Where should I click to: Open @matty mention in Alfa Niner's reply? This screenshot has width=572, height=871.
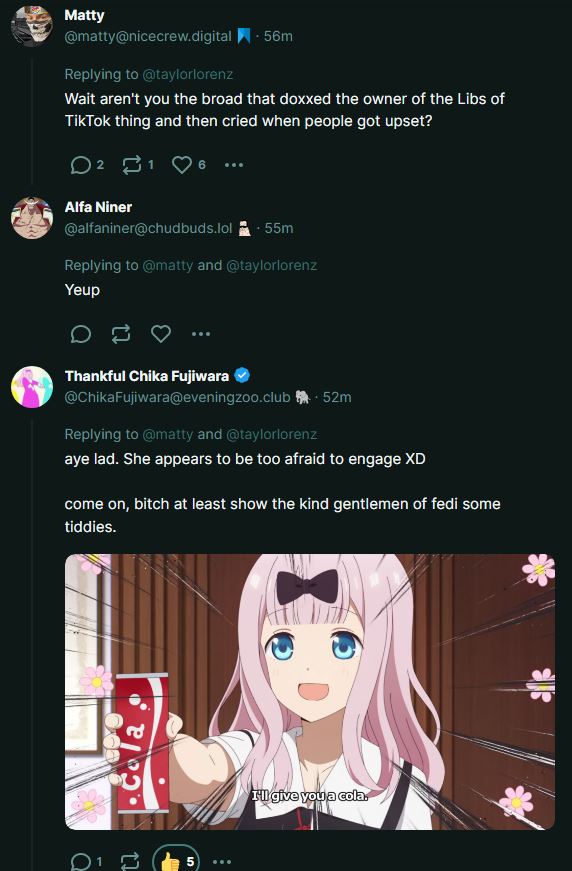168,265
